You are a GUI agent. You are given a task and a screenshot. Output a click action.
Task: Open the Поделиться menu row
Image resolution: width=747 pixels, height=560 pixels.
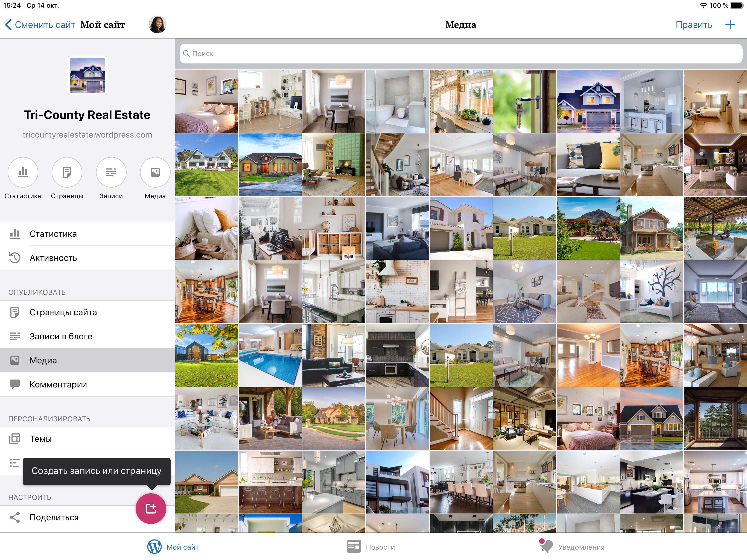point(87,517)
